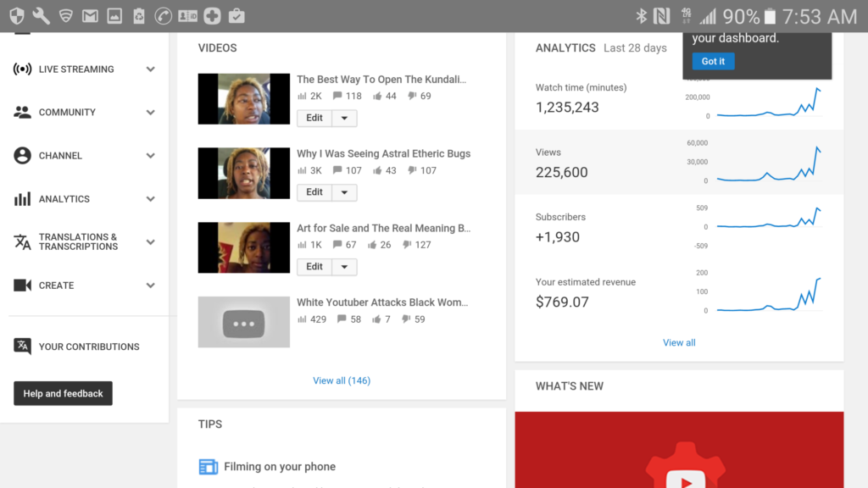
Task: Open The Best Way To Open The Kundali video title
Action: (x=381, y=79)
